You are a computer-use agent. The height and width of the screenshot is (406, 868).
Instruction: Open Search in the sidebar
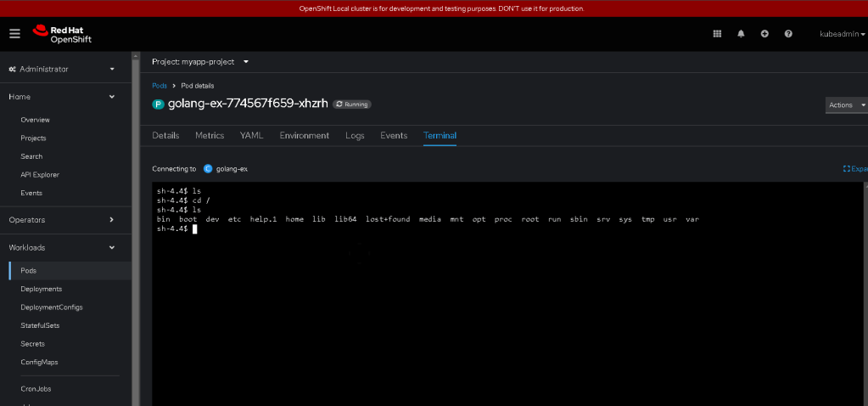pos(31,156)
